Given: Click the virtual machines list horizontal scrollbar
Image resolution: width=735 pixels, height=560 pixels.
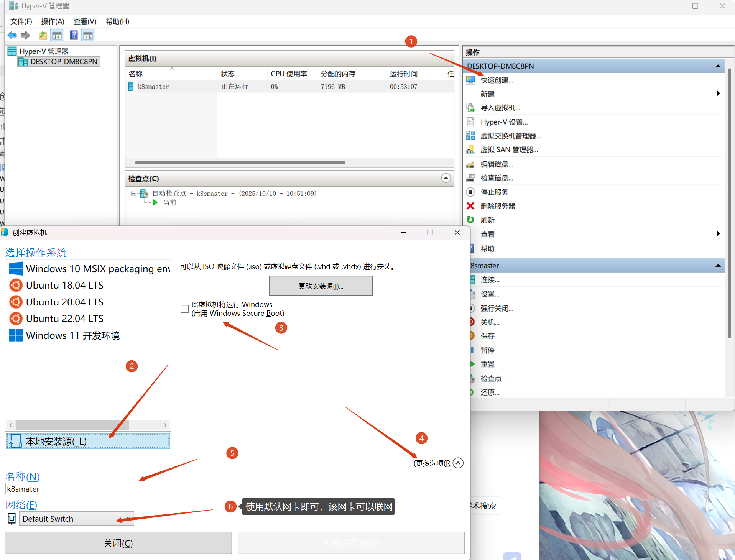Looking at the screenshot, I should [240, 163].
